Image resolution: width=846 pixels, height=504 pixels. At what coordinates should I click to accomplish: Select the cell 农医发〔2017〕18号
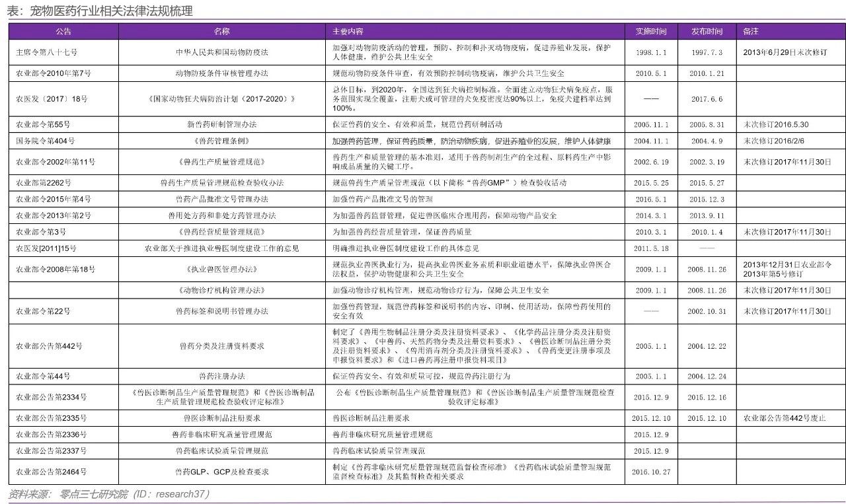coord(52,99)
